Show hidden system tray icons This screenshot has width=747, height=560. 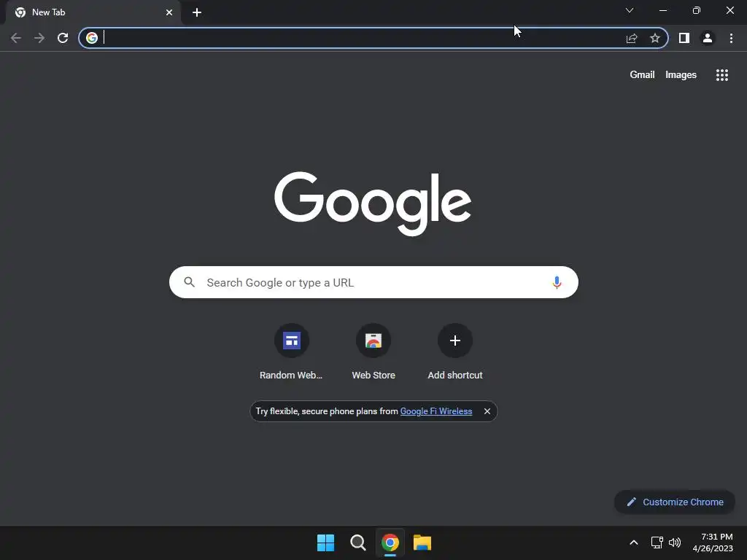pyautogui.click(x=634, y=542)
